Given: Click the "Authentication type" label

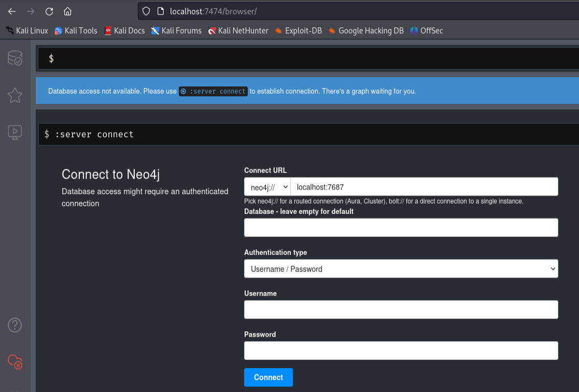Looking at the screenshot, I should tap(275, 252).
